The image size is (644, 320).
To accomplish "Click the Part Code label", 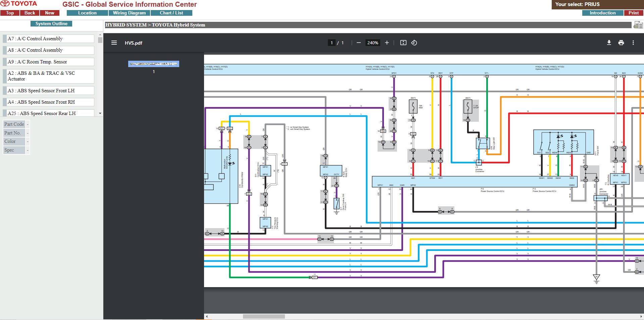I will point(14,124).
